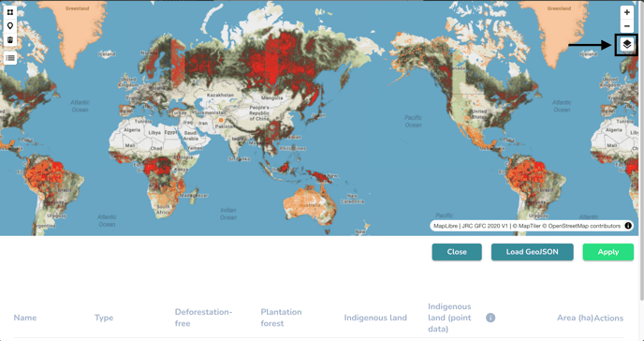The height and width of the screenshot is (341, 644).
Task: Click the Deforestation-free column header
Action: [204, 318]
